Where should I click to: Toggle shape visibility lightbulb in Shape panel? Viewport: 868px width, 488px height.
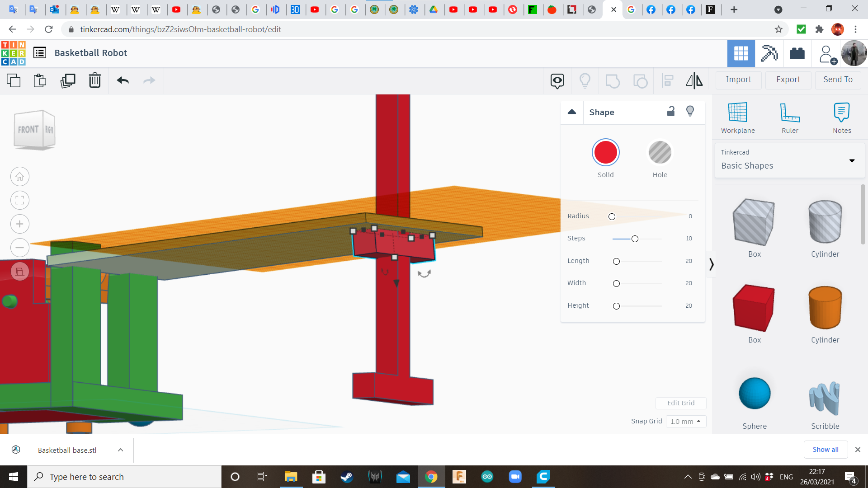pyautogui.click(x=690, y=112)
